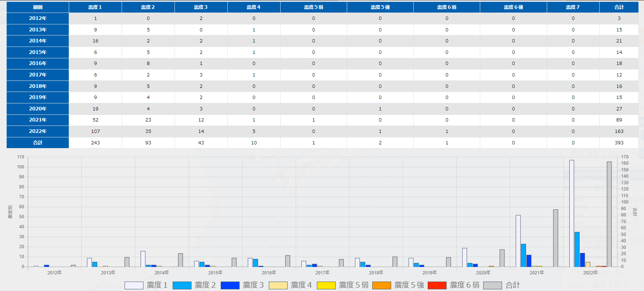This screenshot has height=291, width=644.
Task: Select the 震度6弱 column header
Action: coord(447,7)
